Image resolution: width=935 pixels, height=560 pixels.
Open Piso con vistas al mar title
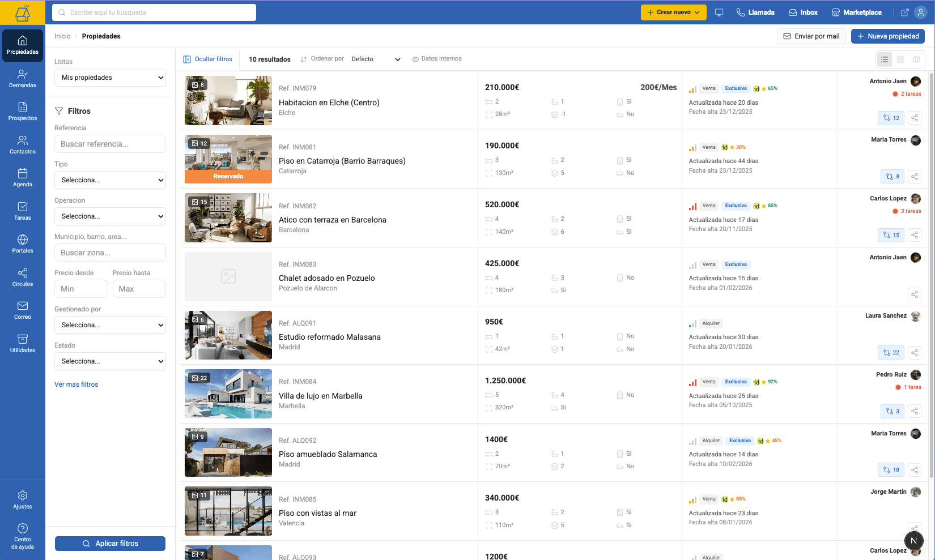(x=317, y=513)
